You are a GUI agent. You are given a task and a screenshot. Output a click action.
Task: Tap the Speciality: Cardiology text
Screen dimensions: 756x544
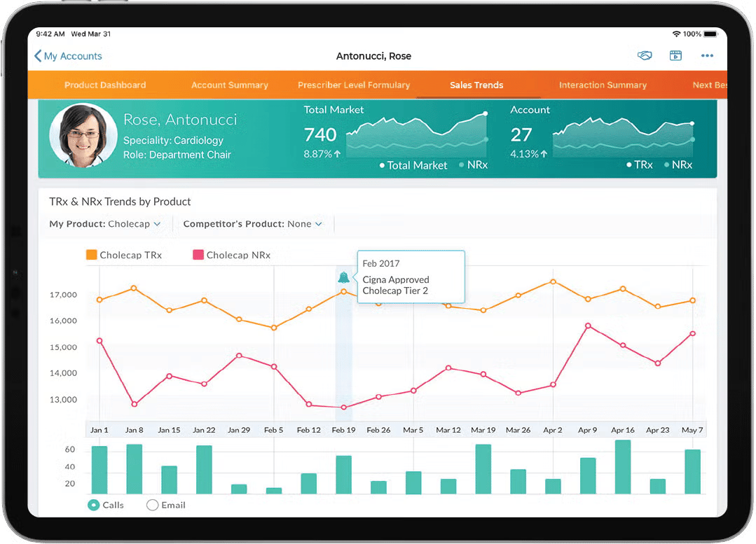click(x=173, y=140)
